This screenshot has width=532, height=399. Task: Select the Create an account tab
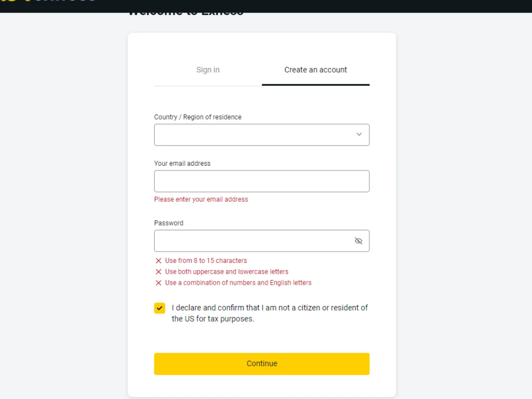click(315, 70)
